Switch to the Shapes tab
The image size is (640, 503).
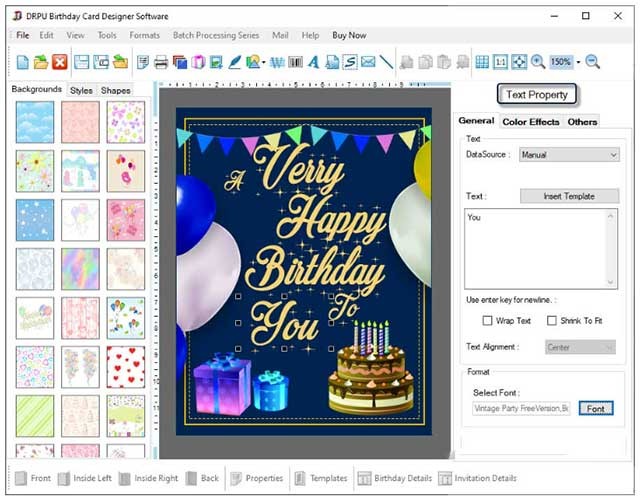[116, 90]
